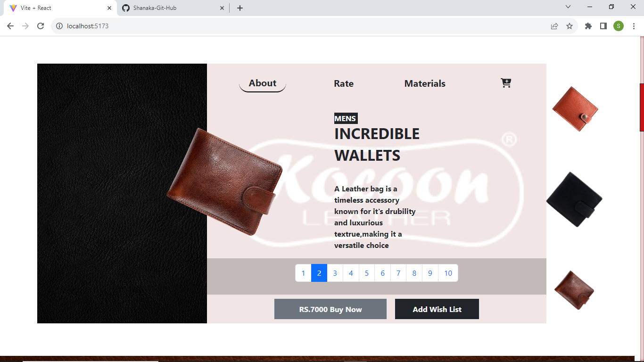This screenshot has height=362, width=644.
Task: Open Chrome three-dot menu
Action: [635, 26]
